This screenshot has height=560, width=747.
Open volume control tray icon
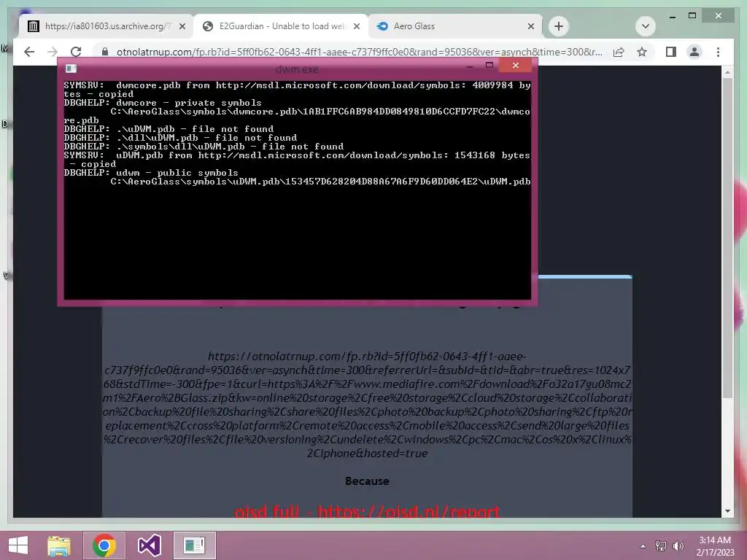678,546
